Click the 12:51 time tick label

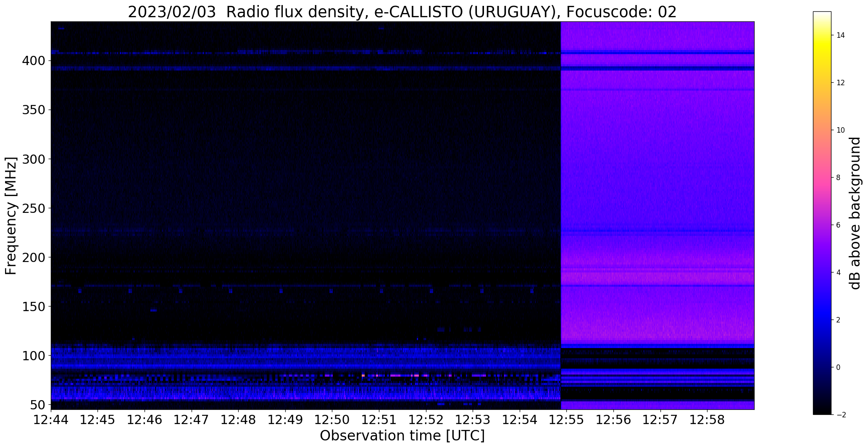[379, 419]
